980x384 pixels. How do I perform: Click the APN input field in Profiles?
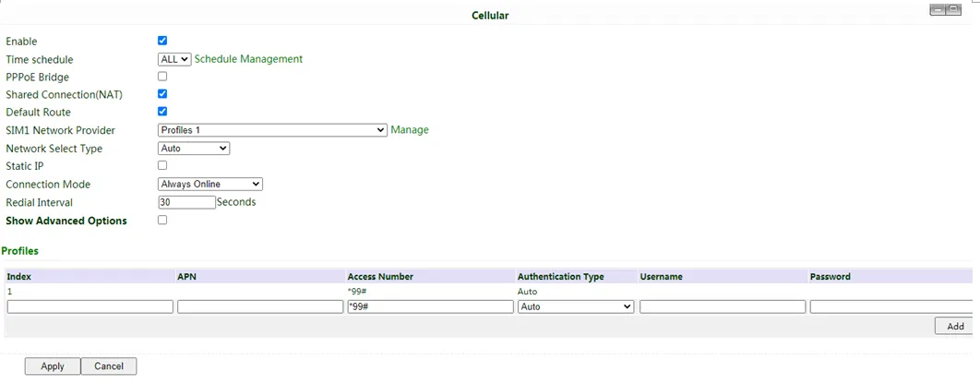click(260, 307)
